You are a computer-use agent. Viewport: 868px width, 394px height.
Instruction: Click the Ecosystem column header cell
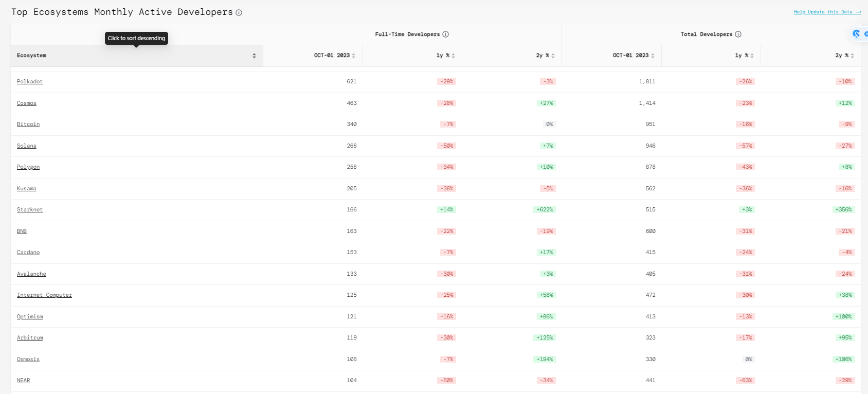(x=129, y=56)
